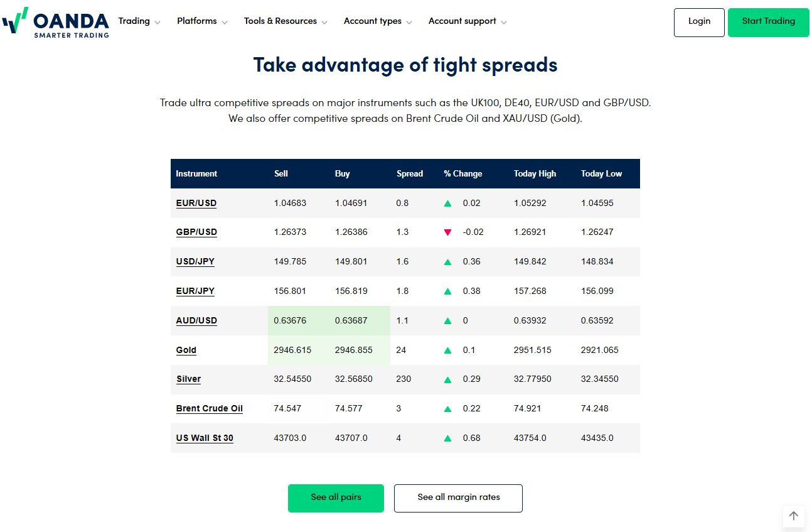Open the Silver instrument link
Screen dimensions: 812x532
point(189,379)
